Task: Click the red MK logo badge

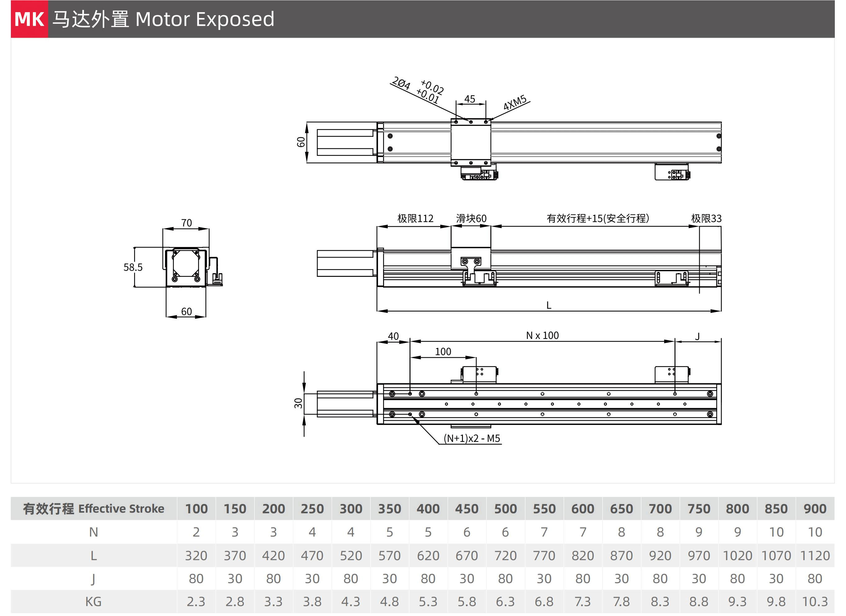Action: coord(29,19)
